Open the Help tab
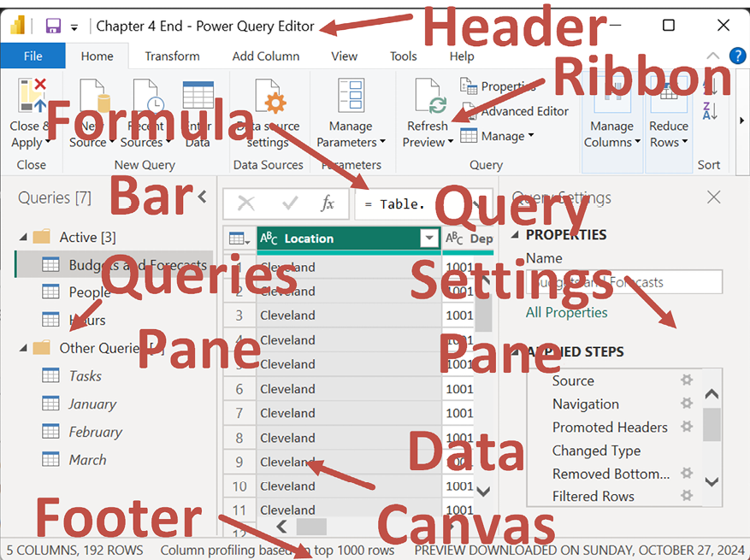 pos(462,56)
